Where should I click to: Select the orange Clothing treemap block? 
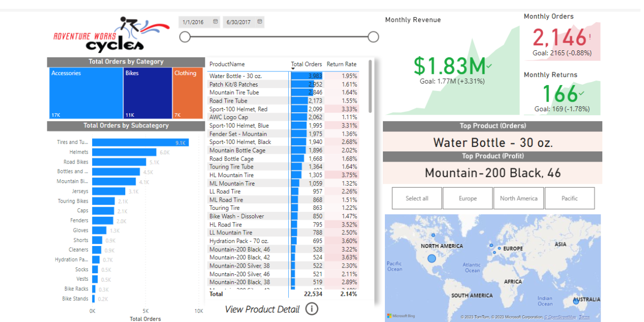point(187,94)
